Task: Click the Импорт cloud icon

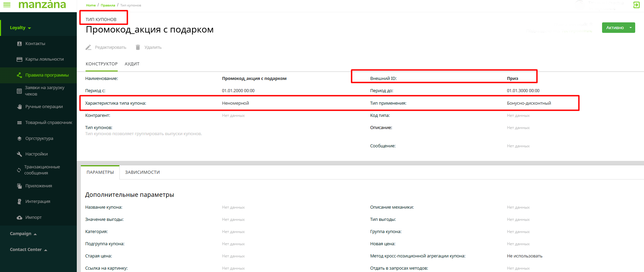Action: tap(19, 217)
